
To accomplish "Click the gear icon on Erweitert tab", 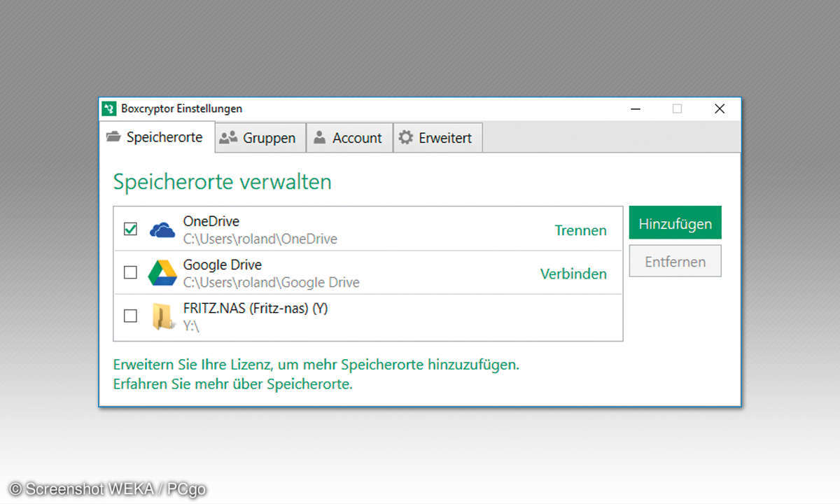I will point(406,138).
